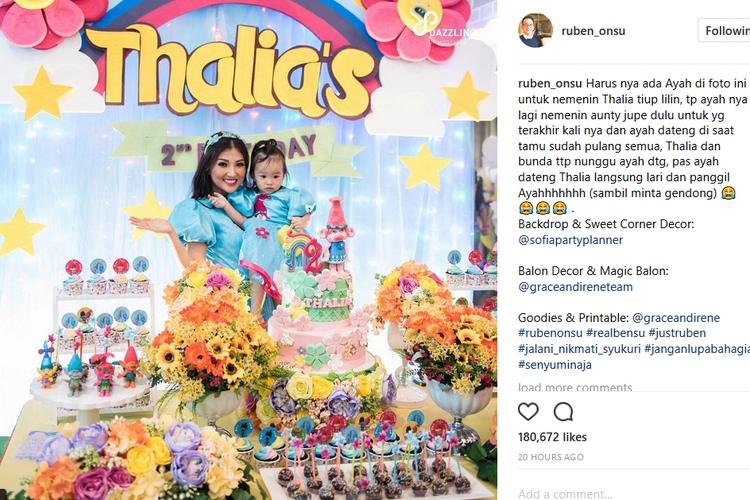The width and height of the screenshot is (750, 500).
Task: Open the #jalani_nikmati_syukuri hashtag
Action: [579, 349]
